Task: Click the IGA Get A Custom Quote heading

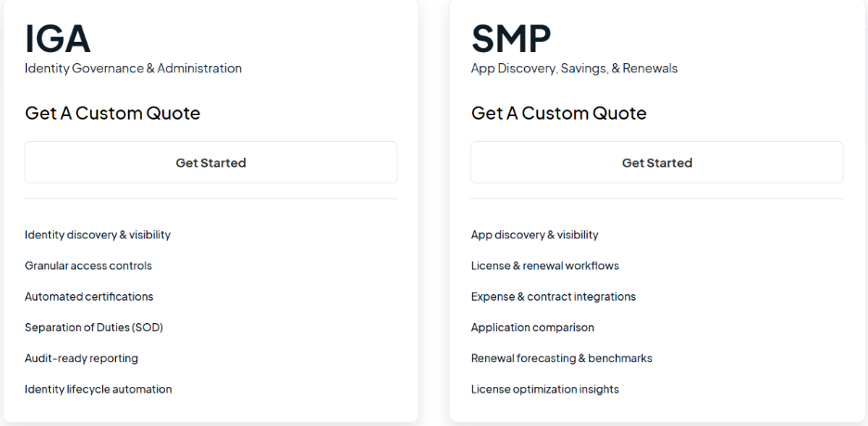Action: pos(112,113)
